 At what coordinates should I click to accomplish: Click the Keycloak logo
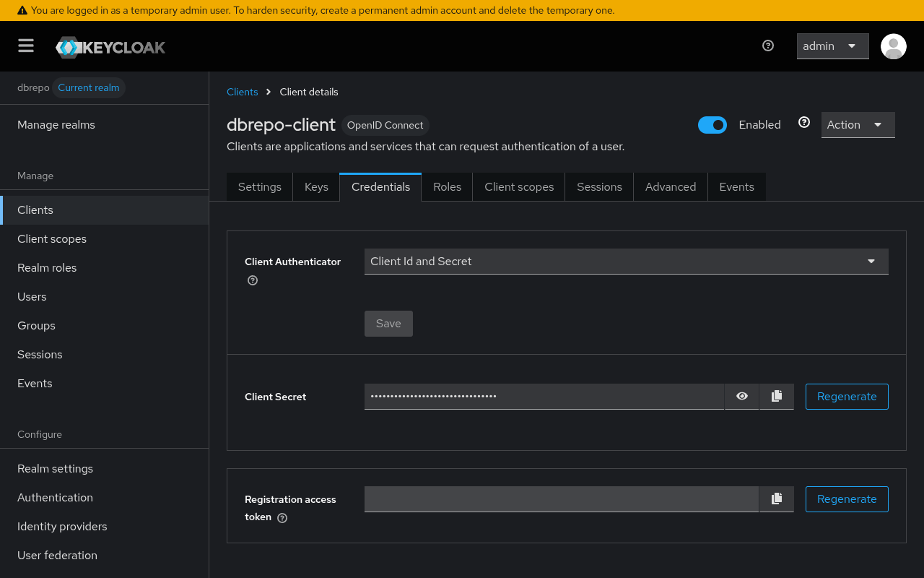click(x=110, y=46)
